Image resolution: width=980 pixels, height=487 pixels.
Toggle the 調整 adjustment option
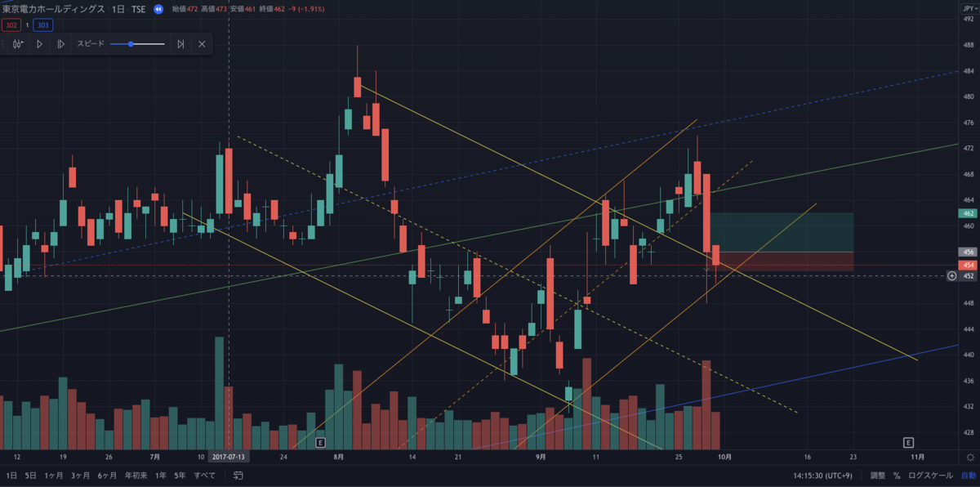click(x=877, y=476)
